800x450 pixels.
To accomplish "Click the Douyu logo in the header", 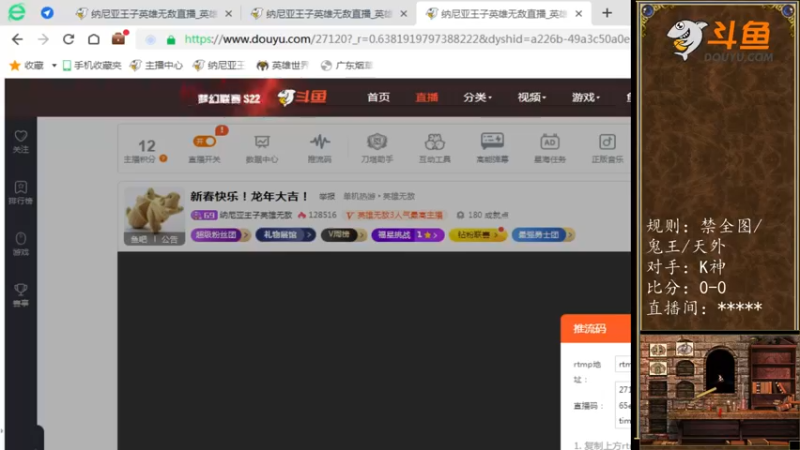I will tap(302, 97).
